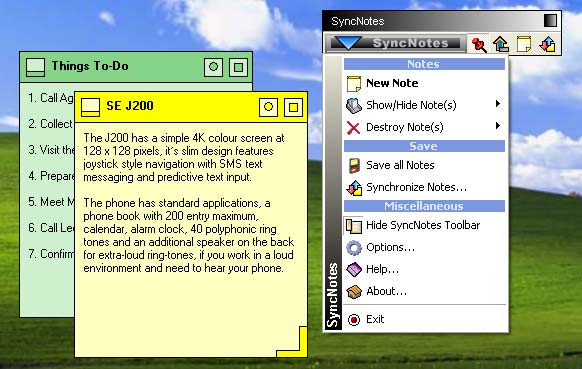Image resolution: width=582 pixels, height=369 pixels.
Task: Click the gear icon beside Options
Action: tap(354, 248)
